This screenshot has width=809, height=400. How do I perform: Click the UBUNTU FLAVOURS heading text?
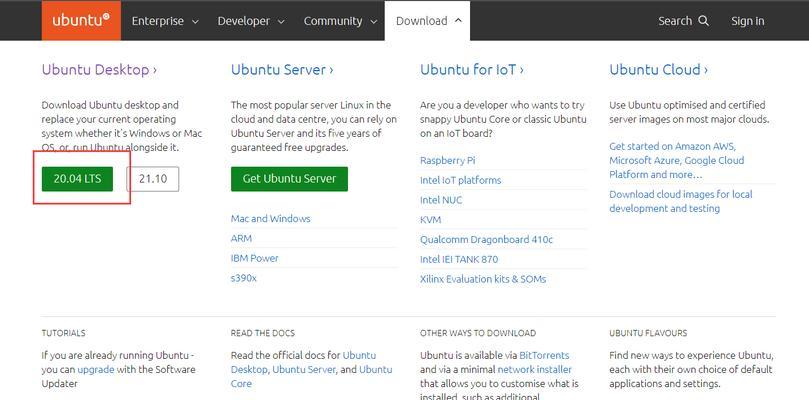648,333
